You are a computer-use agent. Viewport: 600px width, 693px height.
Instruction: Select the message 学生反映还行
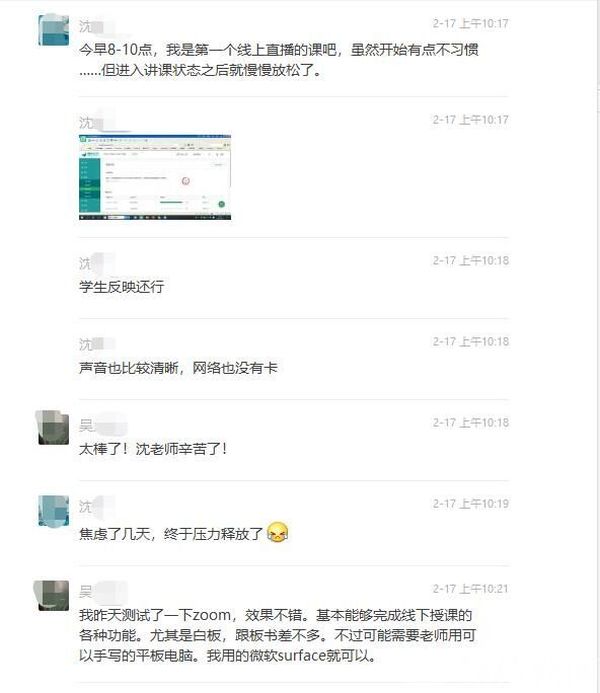[x=122, y=287]
